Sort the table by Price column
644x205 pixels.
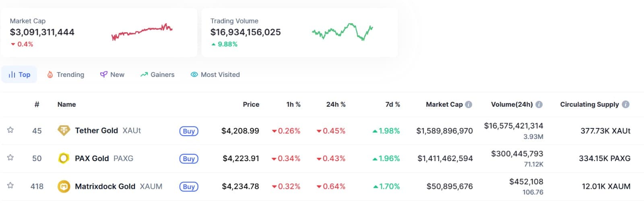click(x=251, y=104)
